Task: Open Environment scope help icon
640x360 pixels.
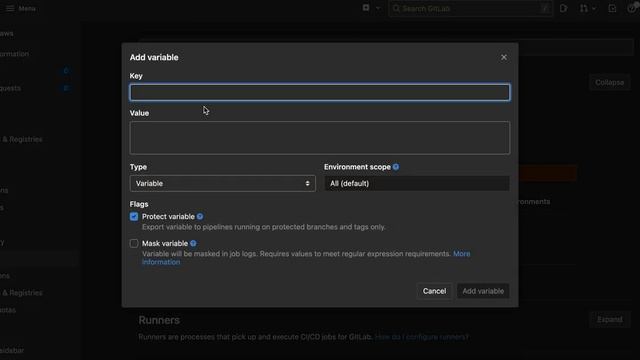Action: tap(396, 167)
